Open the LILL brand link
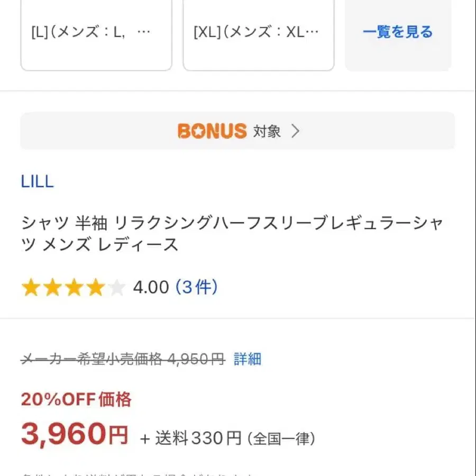This screenshot has width=476, height=476. click(x=38, y=181)
